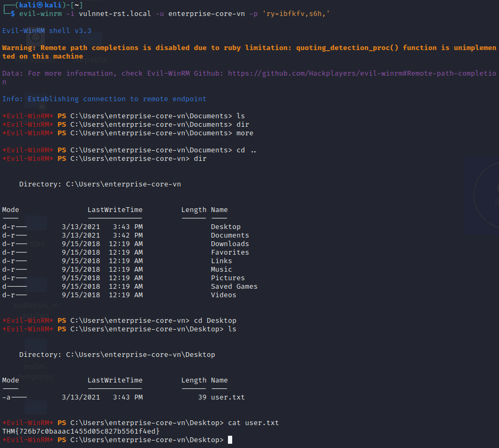This screenshot has height=448, width=499.
Task: Click user.txt in the Desktop directory listing
Action: pos(228,397)
